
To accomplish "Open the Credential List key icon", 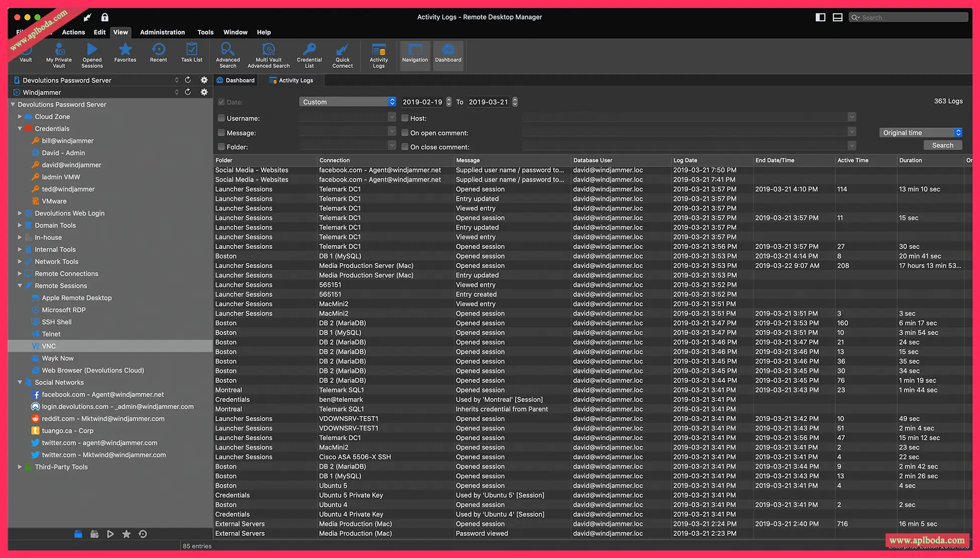I will 309,55.
